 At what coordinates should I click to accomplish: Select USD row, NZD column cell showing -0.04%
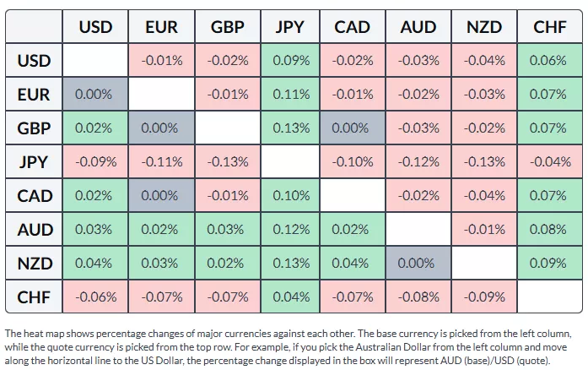[484, 61]
